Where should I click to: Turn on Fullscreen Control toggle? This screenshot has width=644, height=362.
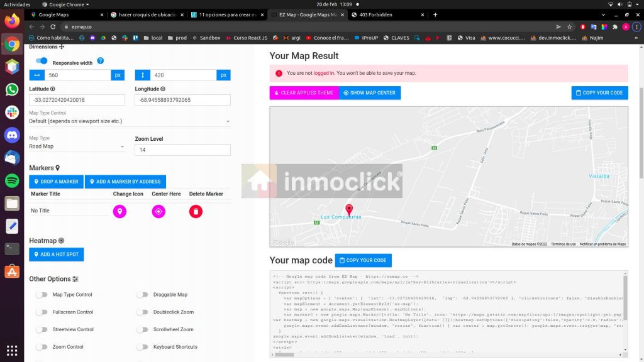point(42,312)
